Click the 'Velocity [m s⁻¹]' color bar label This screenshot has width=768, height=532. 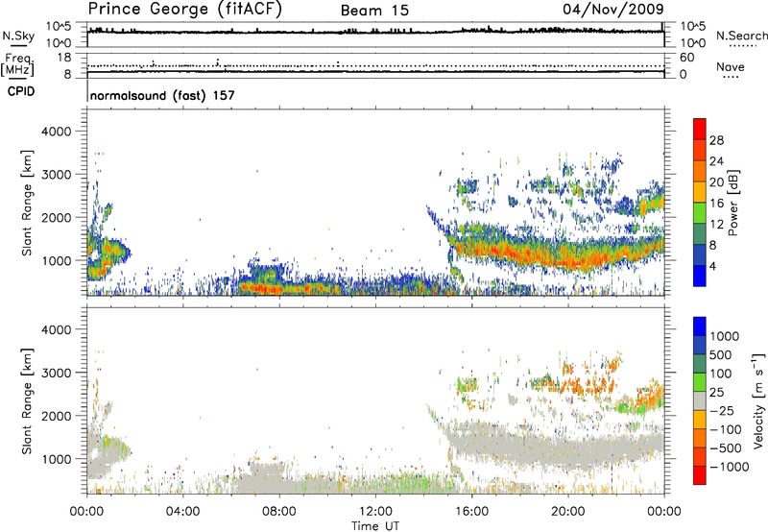758,400
